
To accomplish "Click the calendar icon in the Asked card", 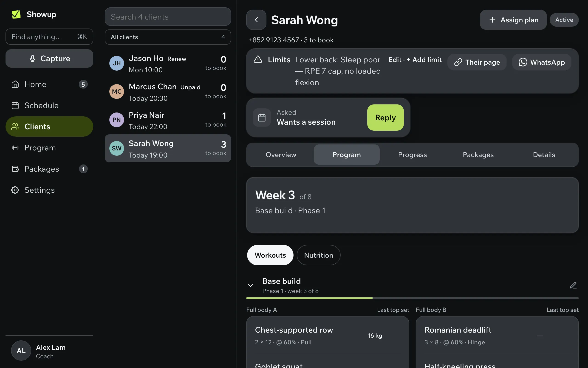I will (262, 118).
